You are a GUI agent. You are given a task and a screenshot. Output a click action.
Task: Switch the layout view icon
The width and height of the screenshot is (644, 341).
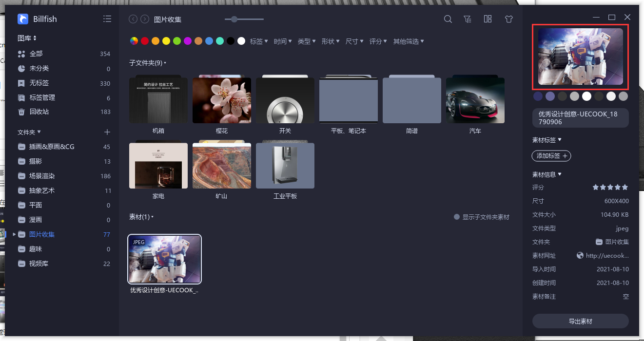[x=488, y=19]
